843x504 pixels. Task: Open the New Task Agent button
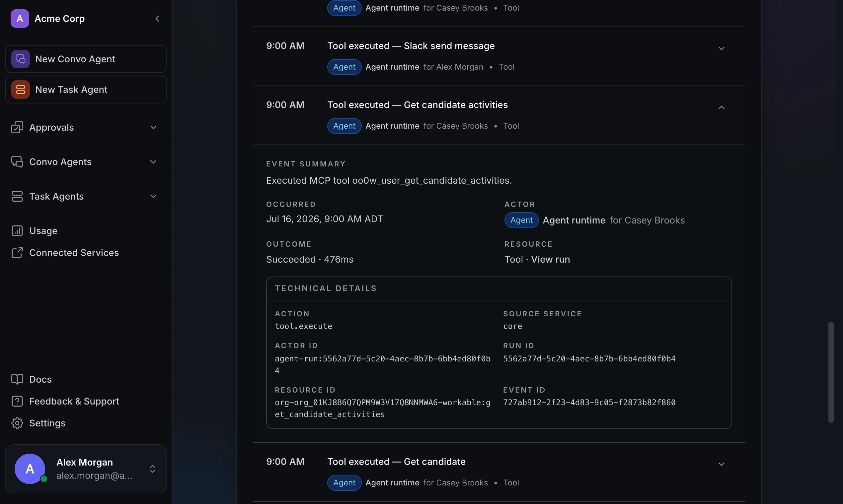point(86,90)
